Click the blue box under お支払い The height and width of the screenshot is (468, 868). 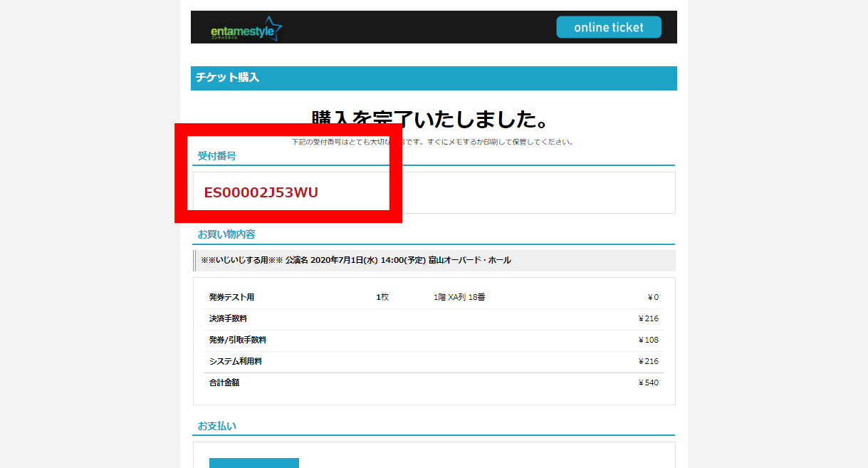[254, 462]
